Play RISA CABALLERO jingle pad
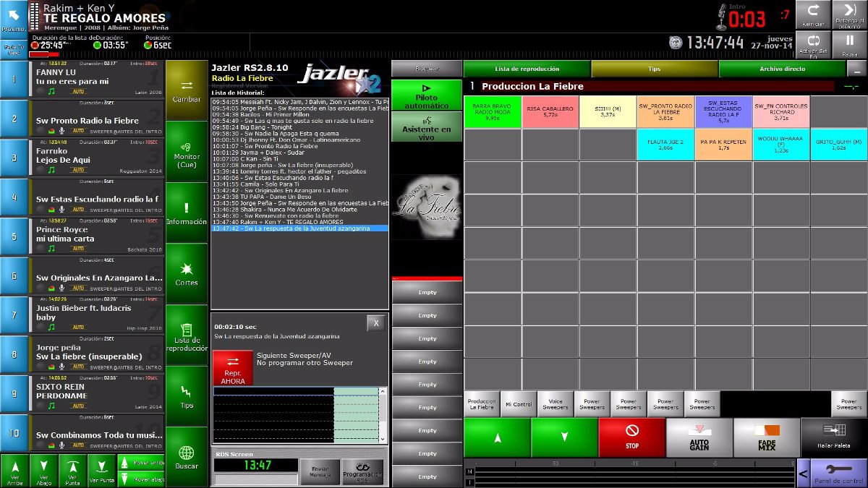Viewport: 868px width, 488px height. click(550, 111)
